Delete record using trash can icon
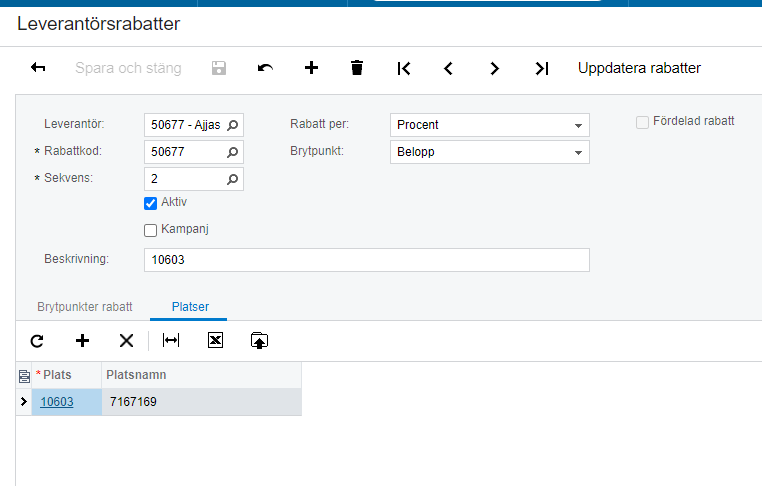Screen dimensions: 762x486 coord(357,68)
